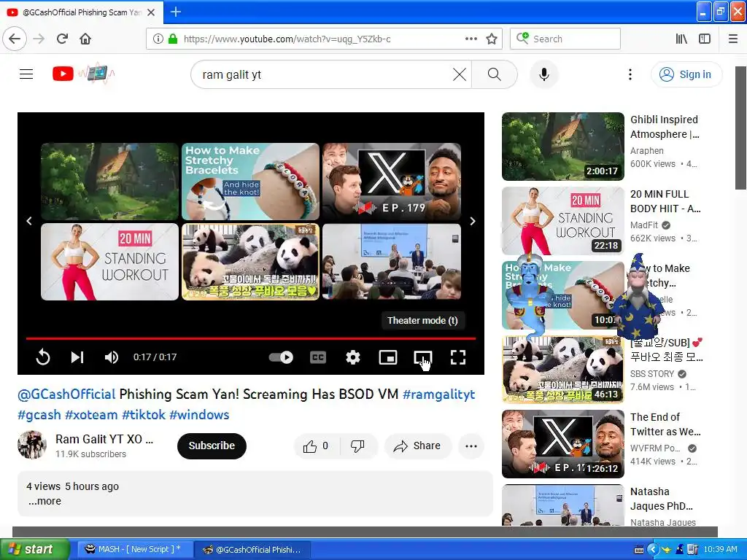The image size is (747, 560).
Task: Open 20 MIN FULL BODY HIIT title
Action: 665,201
